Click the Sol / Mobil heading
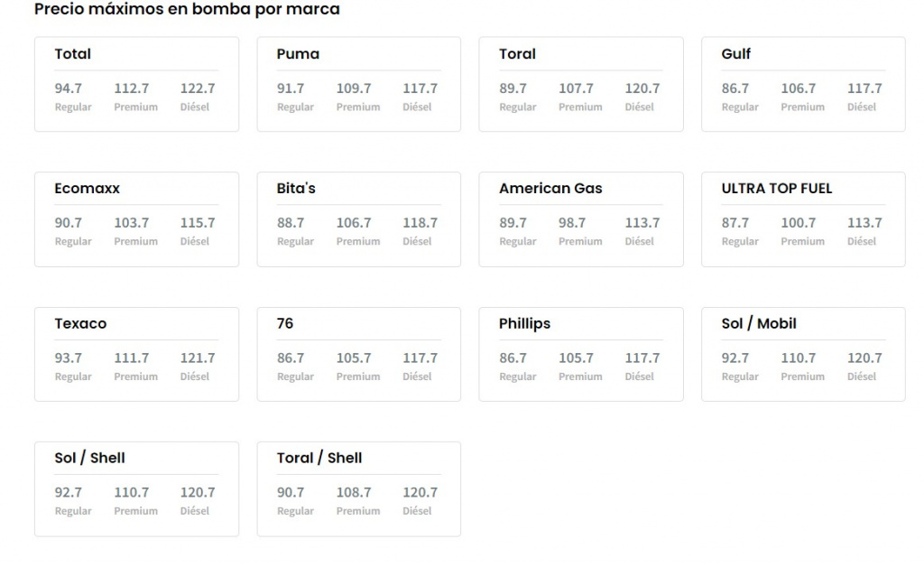Screen dimensions: 924x567 tap(759, 323)
